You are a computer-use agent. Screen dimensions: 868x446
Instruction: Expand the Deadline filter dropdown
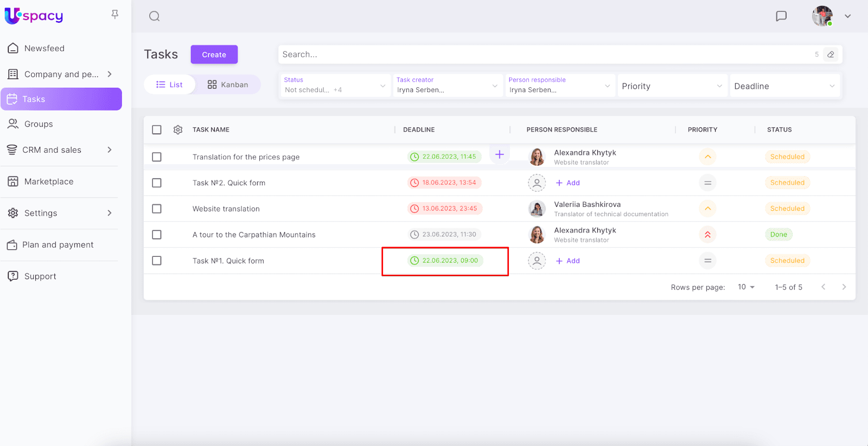tap(784, 86)
